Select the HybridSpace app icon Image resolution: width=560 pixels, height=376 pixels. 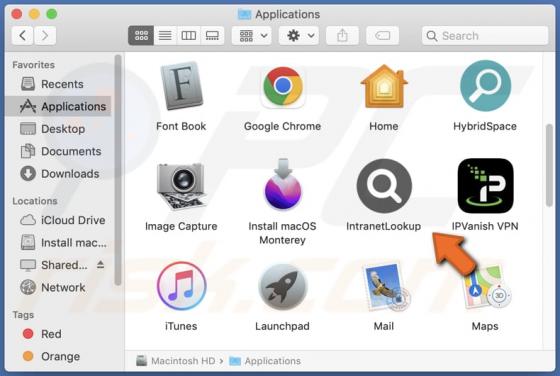[x=485, y=86]
